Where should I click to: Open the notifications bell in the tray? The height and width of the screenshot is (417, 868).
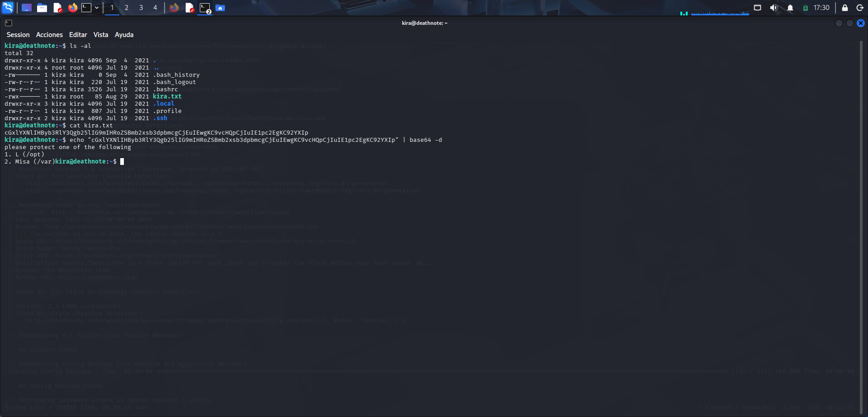pyautogui.click(x=789, y=7)
